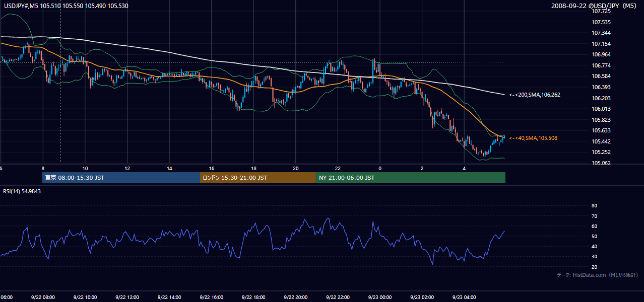
Task: Click price axis value 107.154
Action: (x=602, y=44)
